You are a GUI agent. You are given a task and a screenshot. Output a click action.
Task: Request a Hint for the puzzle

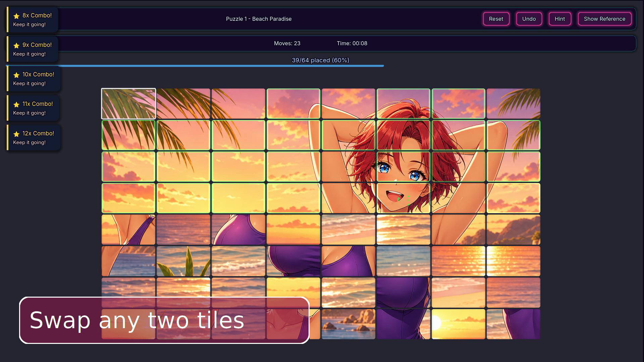click(560, 19)
